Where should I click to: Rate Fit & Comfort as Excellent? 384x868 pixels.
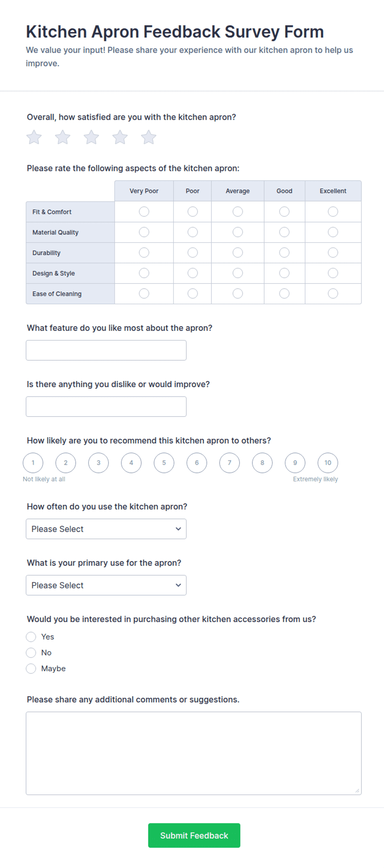[333, 212]
